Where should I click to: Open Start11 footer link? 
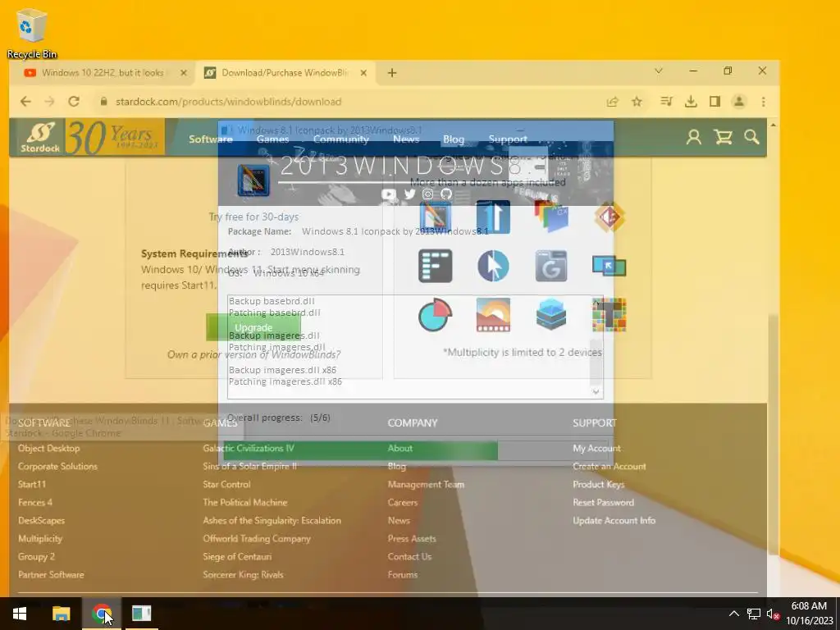(32, 484)
